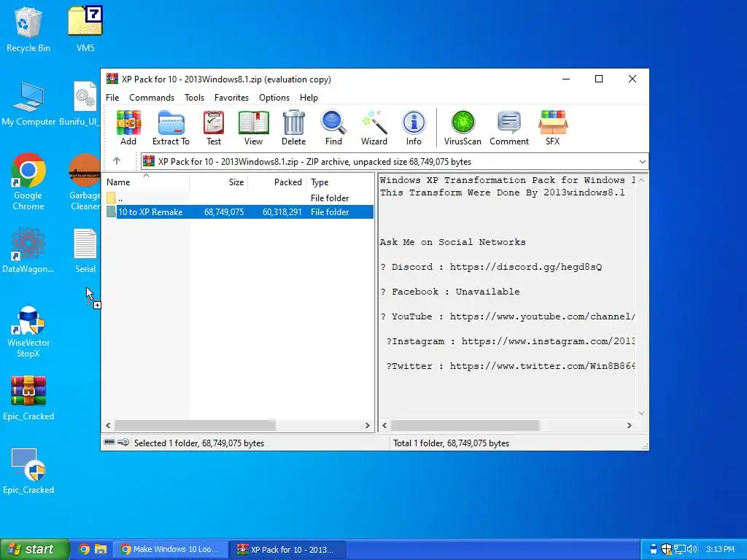This screenshot has height=560, width=747.
Task: Select the Epic_Cracked installer icon with shield
Action: click(x=28, y=472)
